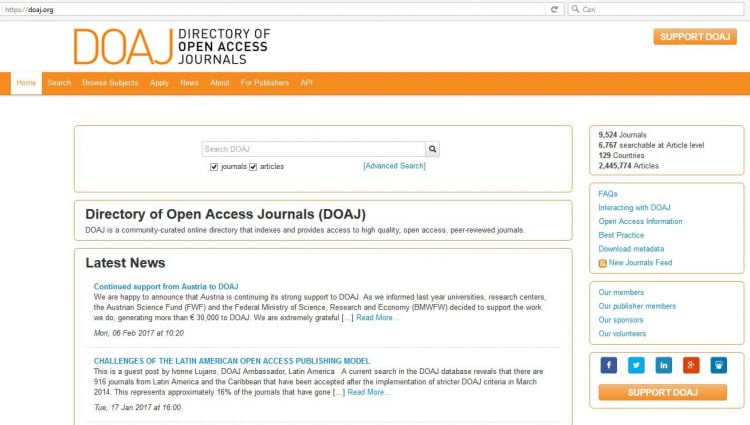Open the Our sponsors link

pos(621,320)
